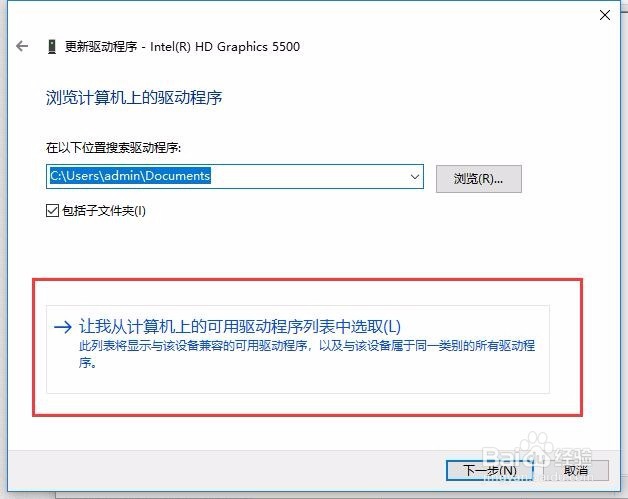Click the 浏览计算机上的驱动程序 heading
The width and height of the screenshot is (628, 499).
point(134,98)
